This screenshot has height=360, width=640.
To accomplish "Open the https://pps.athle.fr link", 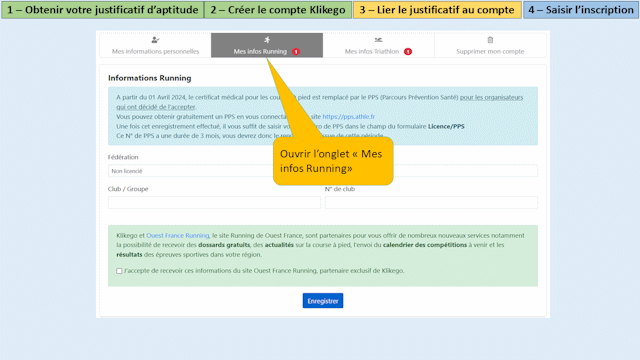I will (x=349, y=117).
